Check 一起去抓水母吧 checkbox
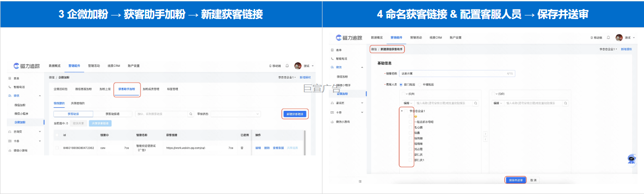Viewport: 644px width, 194px height. pos(411,122)
